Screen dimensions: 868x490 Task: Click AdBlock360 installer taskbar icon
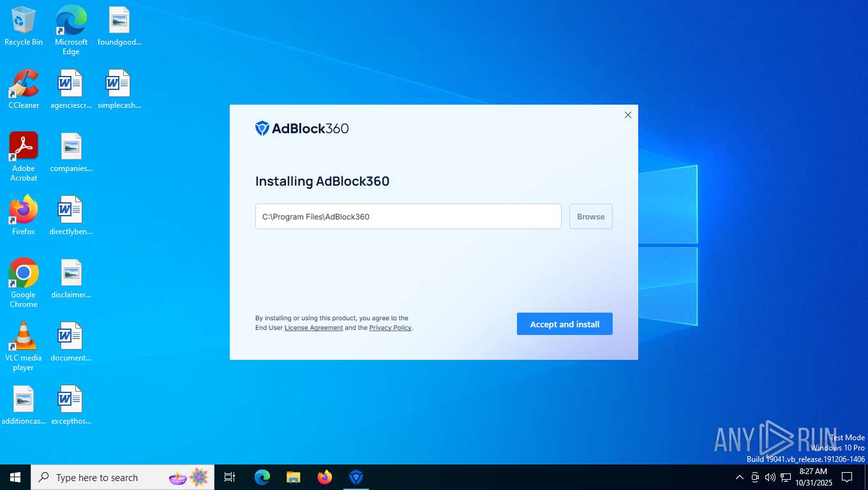point(356,477)
